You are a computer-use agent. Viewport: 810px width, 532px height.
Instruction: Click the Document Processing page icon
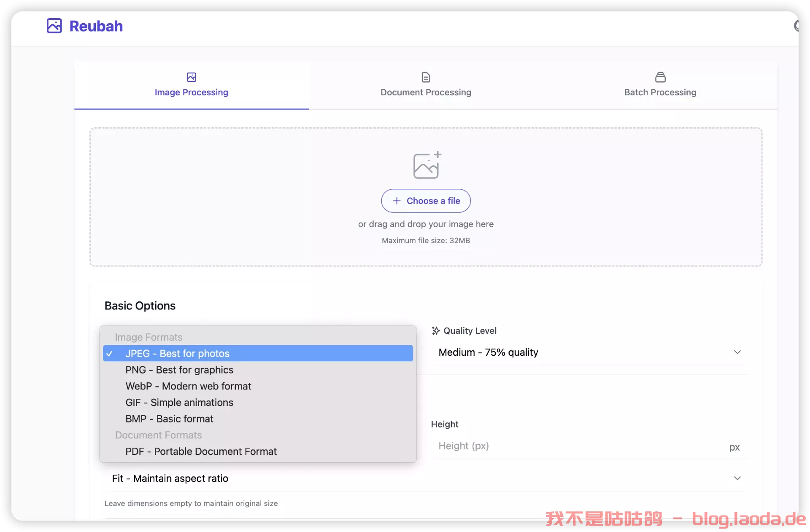pos(426,77)
